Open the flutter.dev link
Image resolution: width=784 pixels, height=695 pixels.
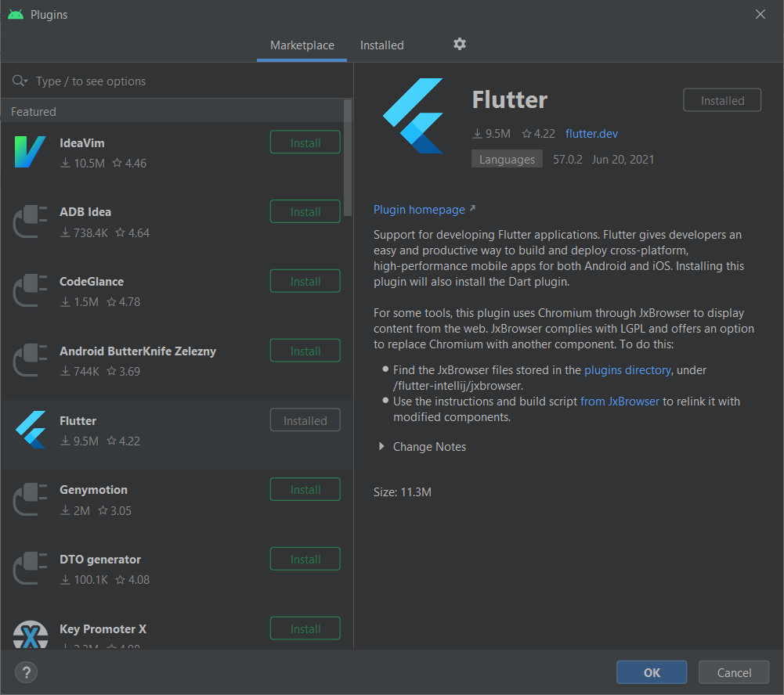591,133
